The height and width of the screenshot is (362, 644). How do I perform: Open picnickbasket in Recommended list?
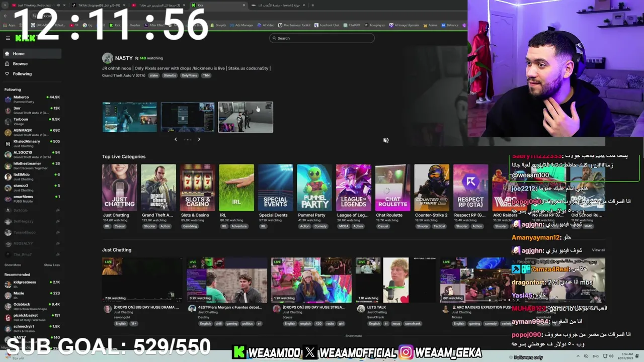[x=31, y=317]
